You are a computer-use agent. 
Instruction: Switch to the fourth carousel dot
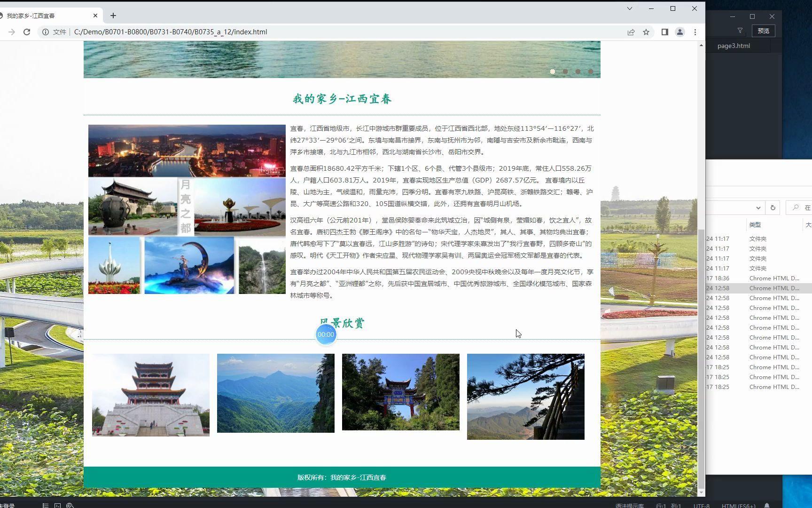click(x=591, y=71)
